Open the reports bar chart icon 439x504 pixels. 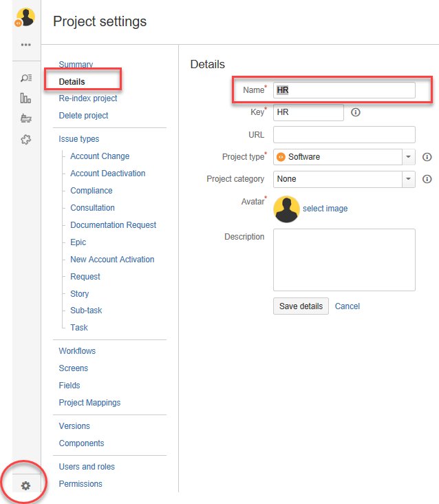pyautogui.click(x=26, y=98)
